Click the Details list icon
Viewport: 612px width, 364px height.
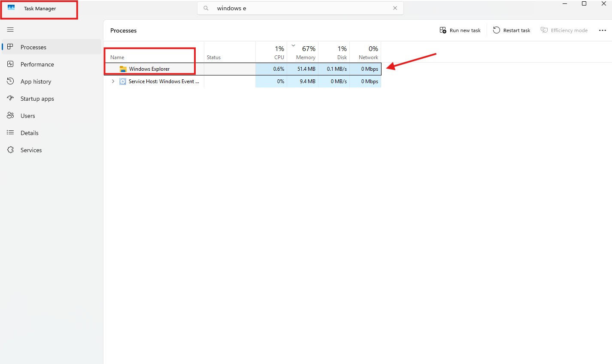[10, 132]
